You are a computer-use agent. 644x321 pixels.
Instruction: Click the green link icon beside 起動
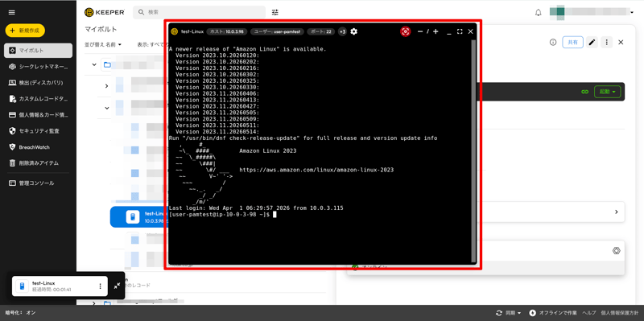click(x=585, y=92)
